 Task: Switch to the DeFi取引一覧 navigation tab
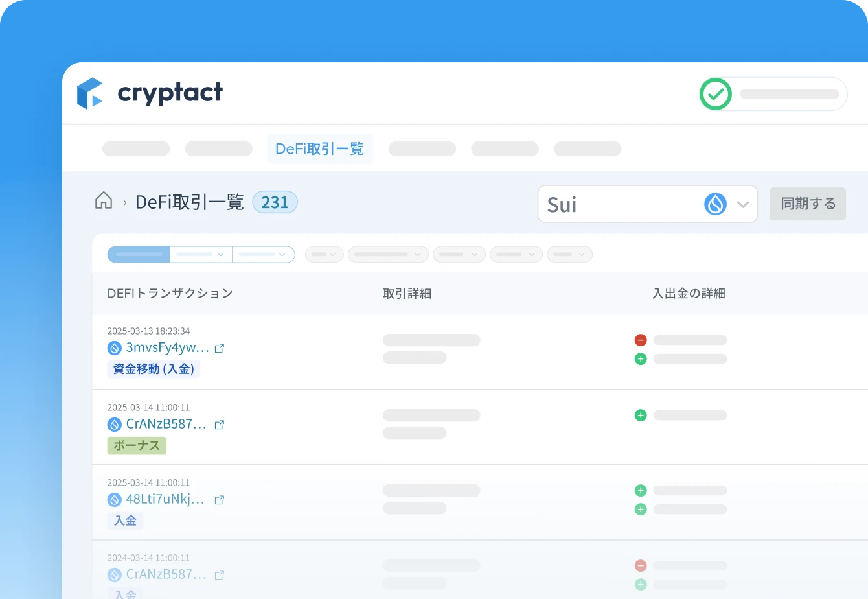[320, 148]
